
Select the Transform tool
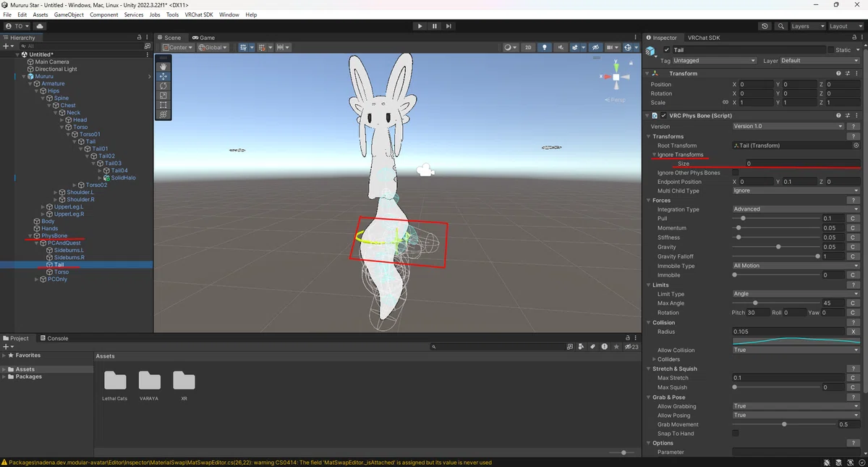point(163,114)
